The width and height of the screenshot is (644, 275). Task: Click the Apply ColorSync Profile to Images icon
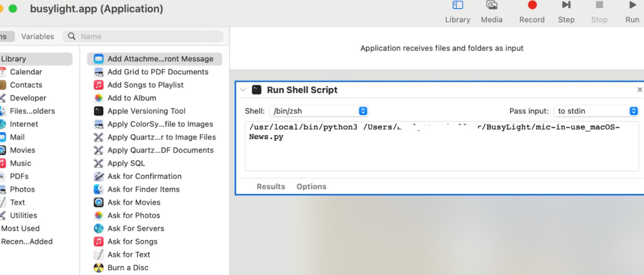[99, 124]
